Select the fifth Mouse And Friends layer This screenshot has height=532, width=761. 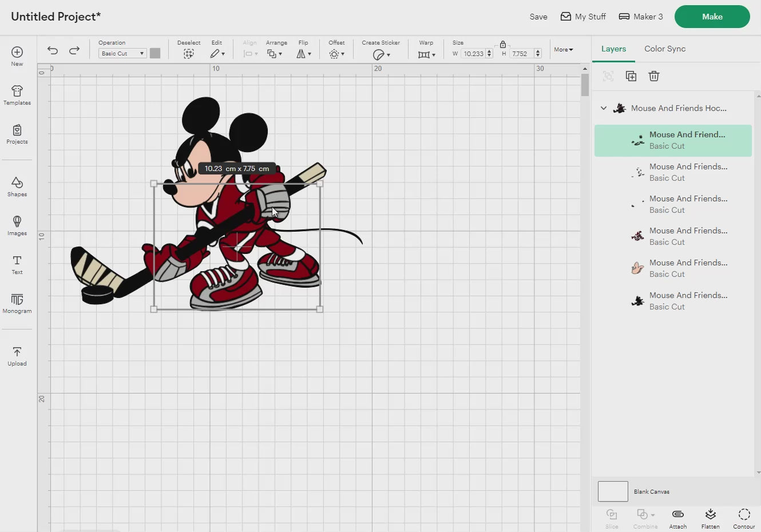673,268
